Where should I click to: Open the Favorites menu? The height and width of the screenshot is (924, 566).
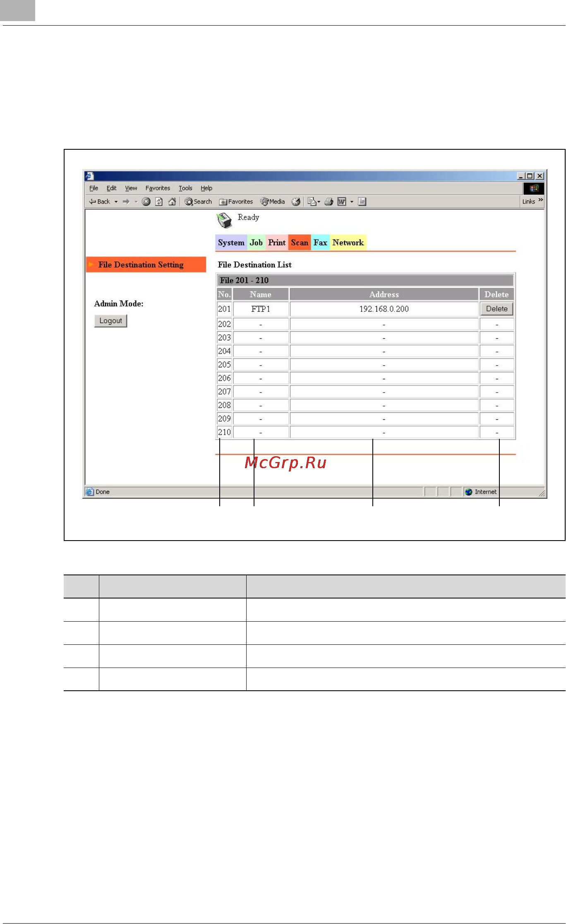[158, 188]
